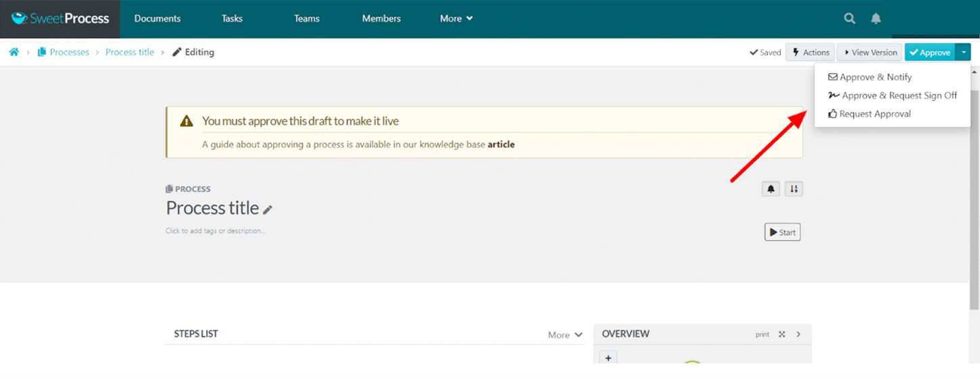Go to Teams page
The image size is (980, 381).
coord(307,19)
